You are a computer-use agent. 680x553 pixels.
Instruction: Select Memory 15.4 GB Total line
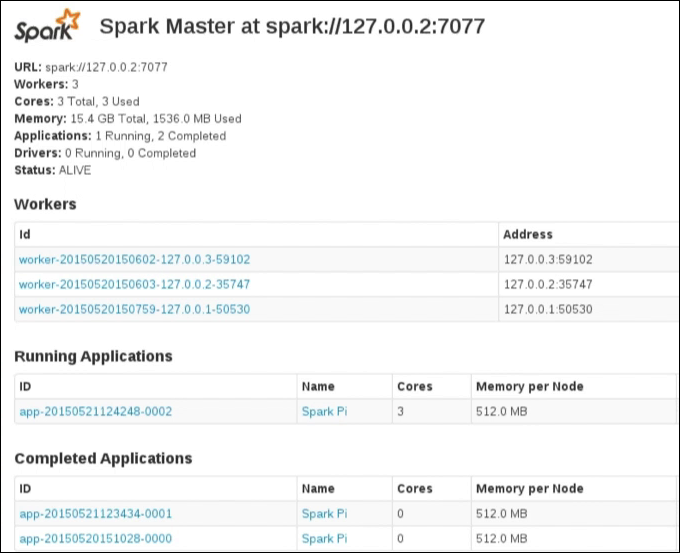pos(128,119)
